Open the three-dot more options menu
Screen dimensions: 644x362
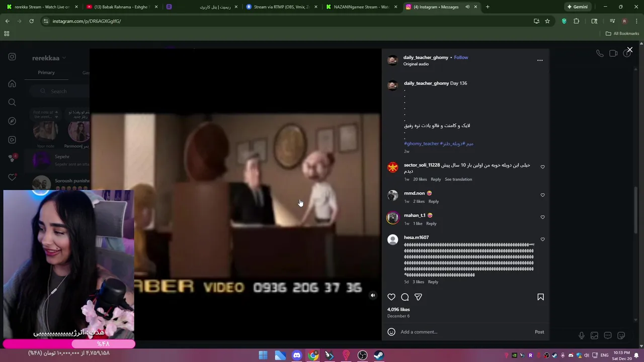tap(540, 60)
